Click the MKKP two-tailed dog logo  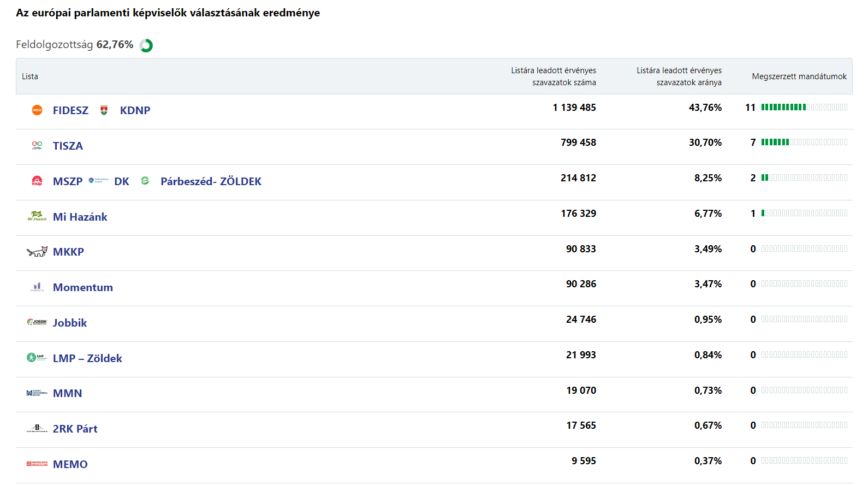tap(37, 251)
